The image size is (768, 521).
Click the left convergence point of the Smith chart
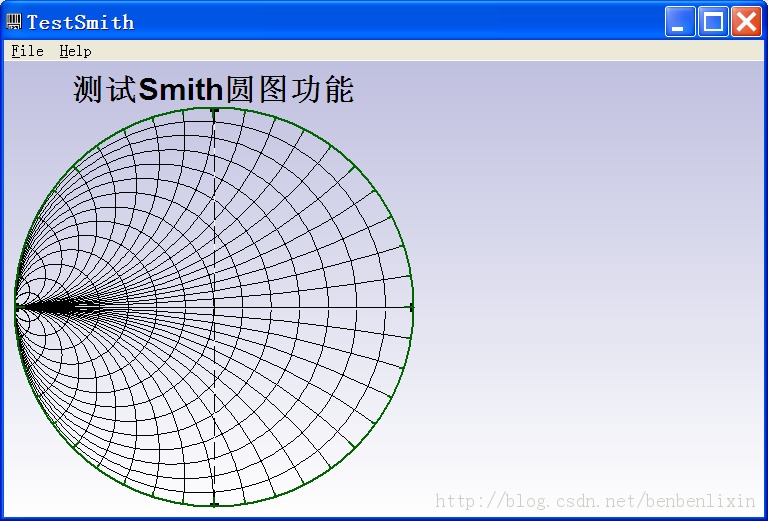(16, 307)
